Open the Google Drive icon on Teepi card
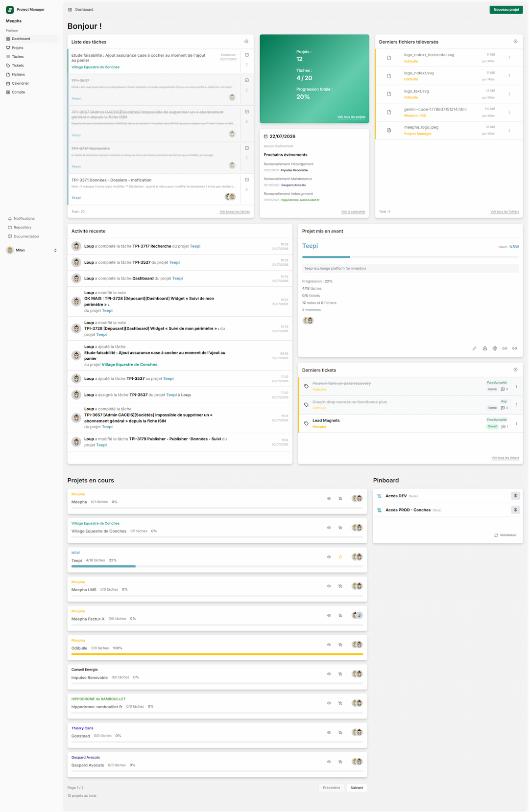The height and width of the screenshot is (812, 529). pos(484,348)
